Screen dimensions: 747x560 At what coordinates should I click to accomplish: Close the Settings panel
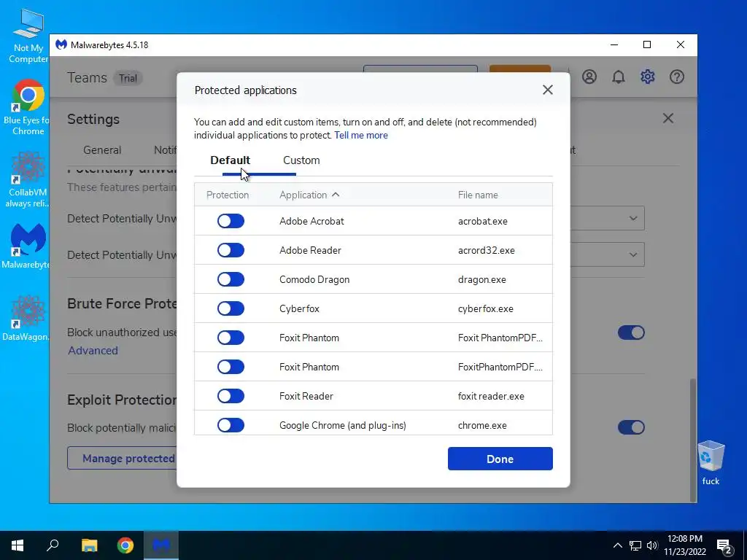tap(668, 119)
